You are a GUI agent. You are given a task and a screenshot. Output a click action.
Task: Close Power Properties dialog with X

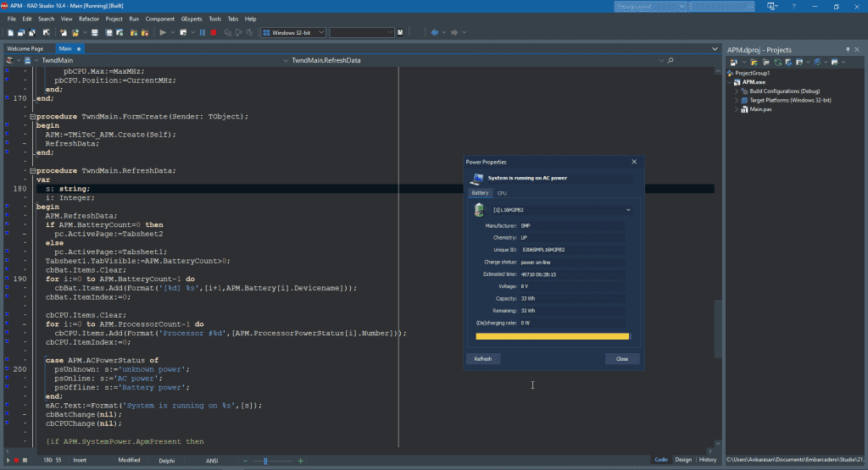[634, 162]
